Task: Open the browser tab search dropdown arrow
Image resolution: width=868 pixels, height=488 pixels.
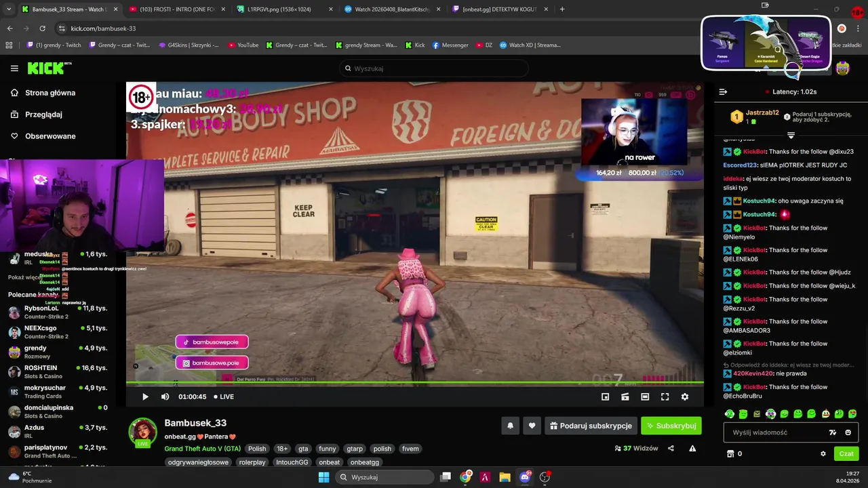Action: coord(8,9)
